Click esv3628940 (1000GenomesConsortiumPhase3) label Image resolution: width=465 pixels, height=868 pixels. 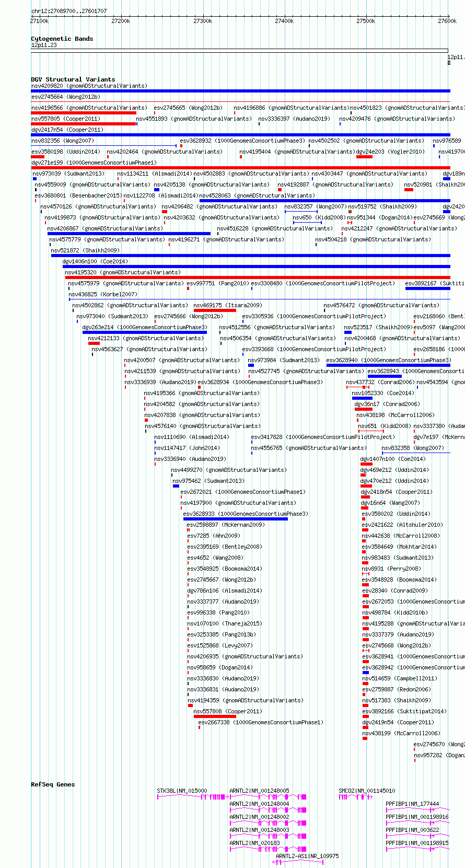pyautogui.click(x=389, y=360)
